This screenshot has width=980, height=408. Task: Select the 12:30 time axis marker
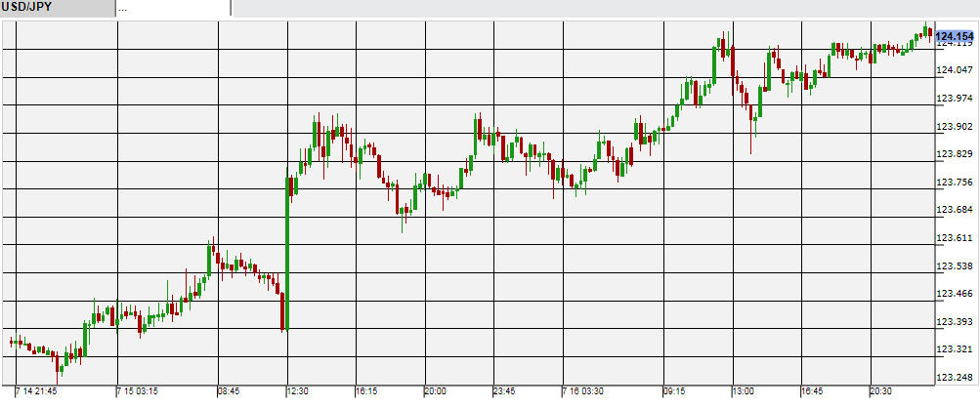(297, 390)
